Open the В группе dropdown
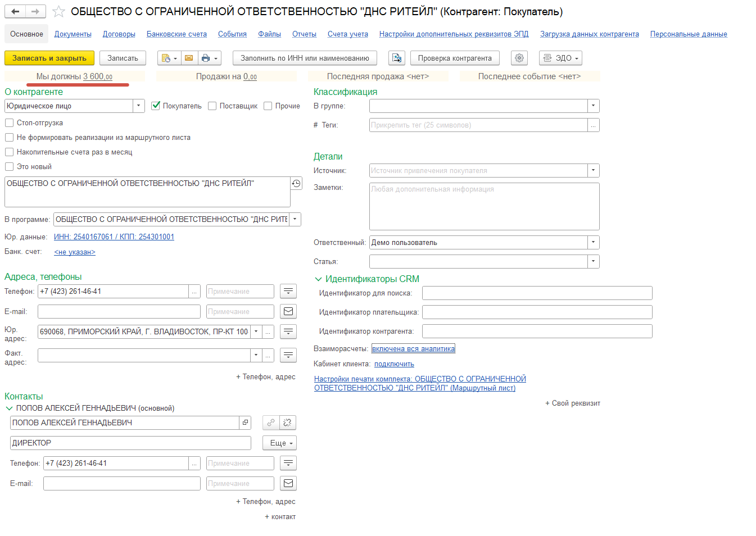The width and height of the screenshot is (756, 536). 594,106
